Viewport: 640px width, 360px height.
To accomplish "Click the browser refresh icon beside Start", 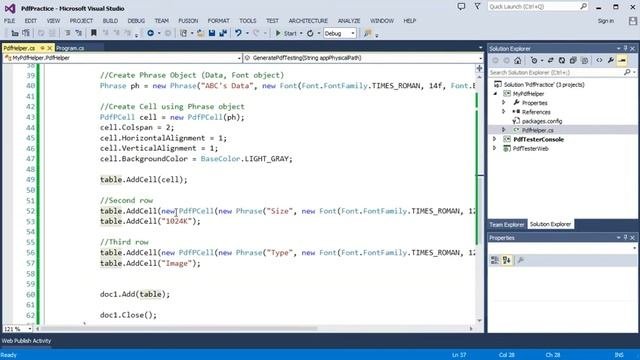I will [310, 33].
